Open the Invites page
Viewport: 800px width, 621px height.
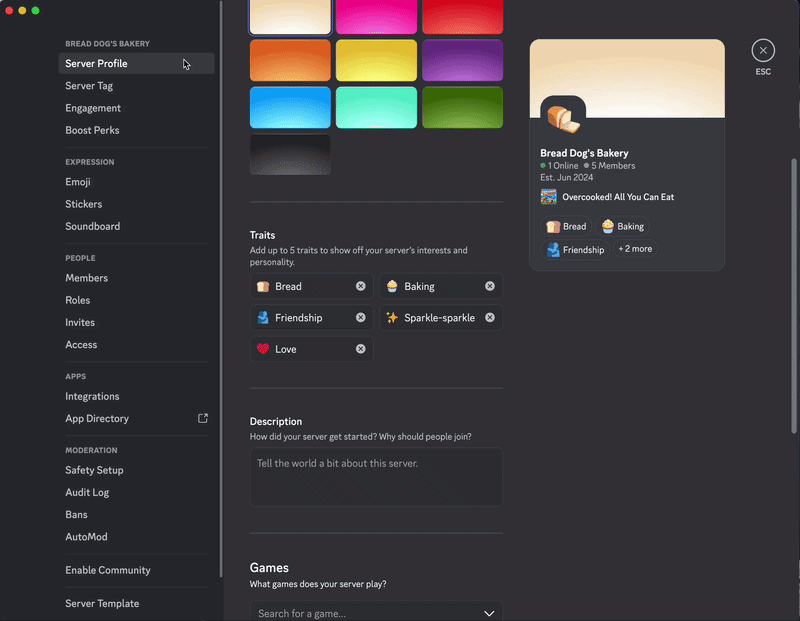[136, 322]
